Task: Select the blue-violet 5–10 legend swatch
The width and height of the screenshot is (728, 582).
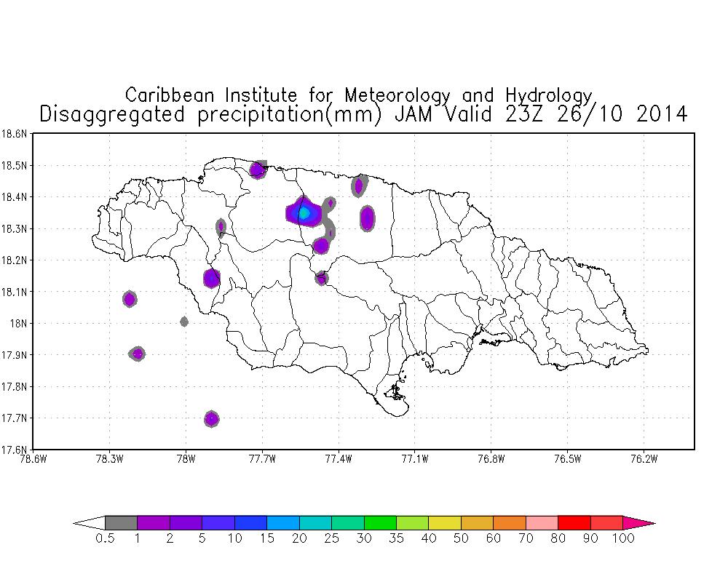Action: (x=218, y=522)
